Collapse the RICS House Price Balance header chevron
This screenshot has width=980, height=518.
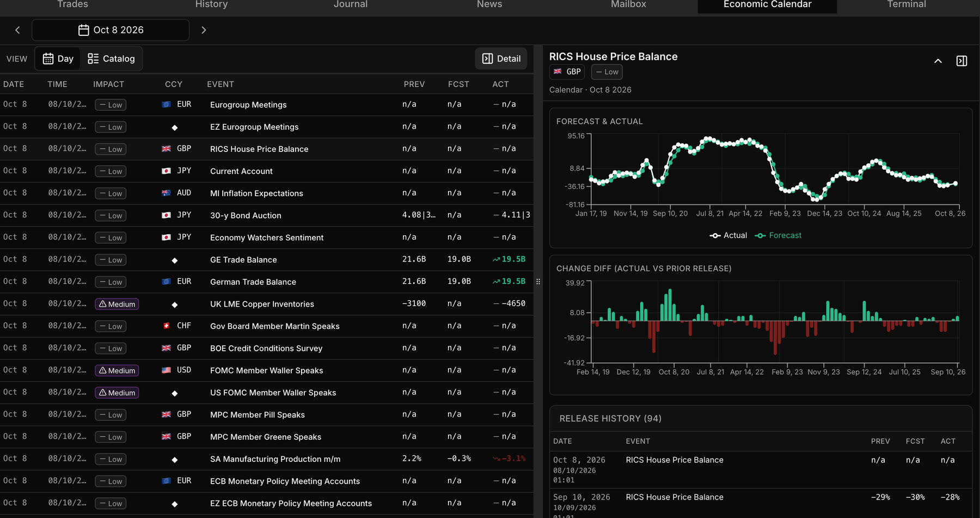pos(938,61)
